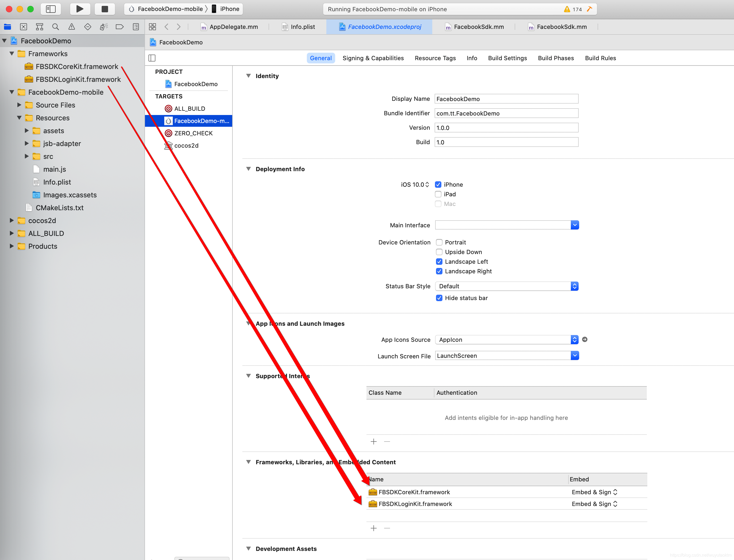
Task: Open the AppDelegate.mm editor tab
Action: (229, 27)
